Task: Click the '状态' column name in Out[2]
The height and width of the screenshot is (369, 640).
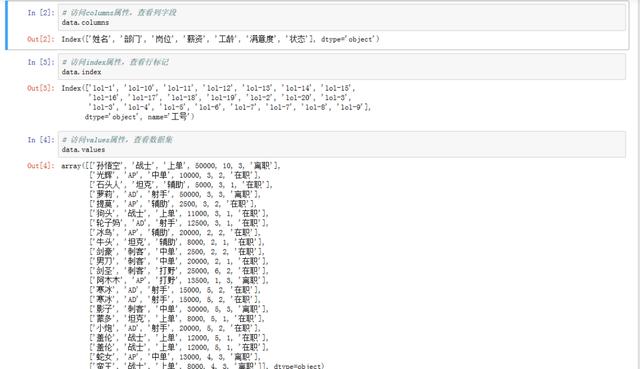Action: [x=297, y=39]
